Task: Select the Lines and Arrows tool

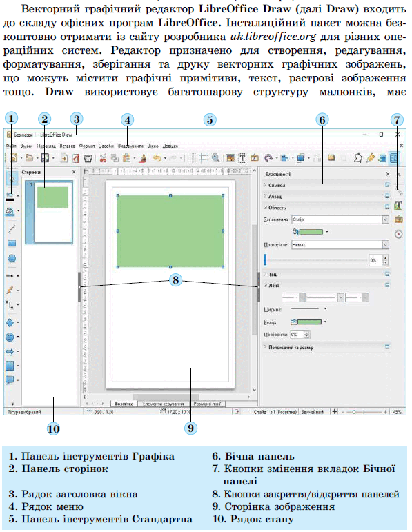Action: click(10, 276)
